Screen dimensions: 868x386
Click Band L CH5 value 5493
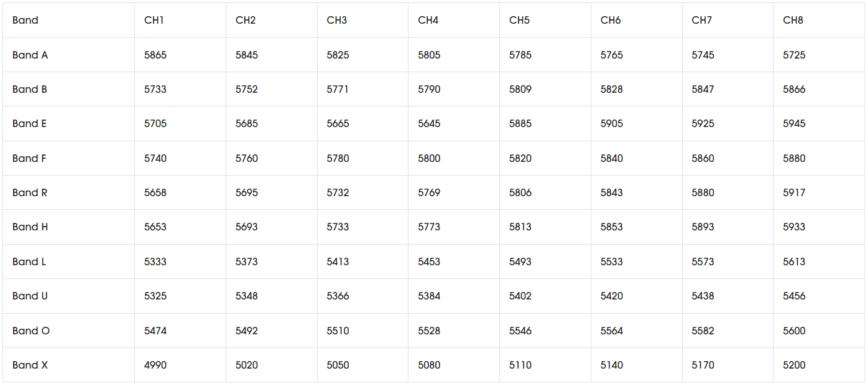pos(520,261)
